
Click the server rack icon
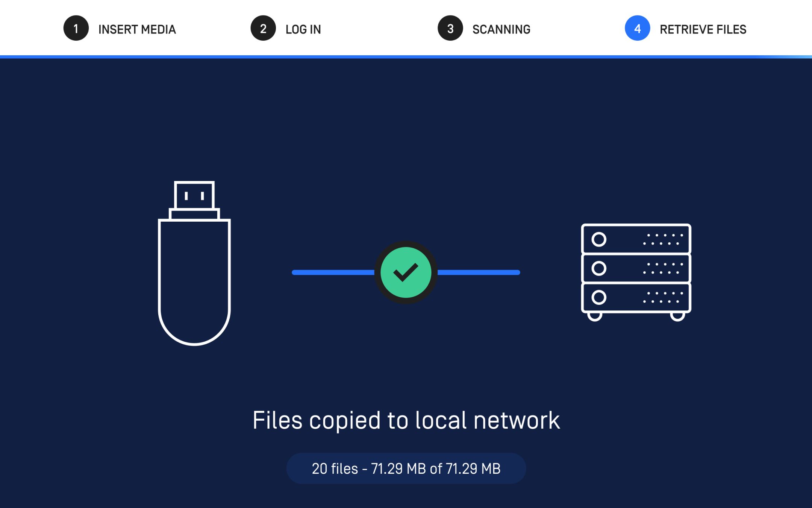tap(636, 272)
